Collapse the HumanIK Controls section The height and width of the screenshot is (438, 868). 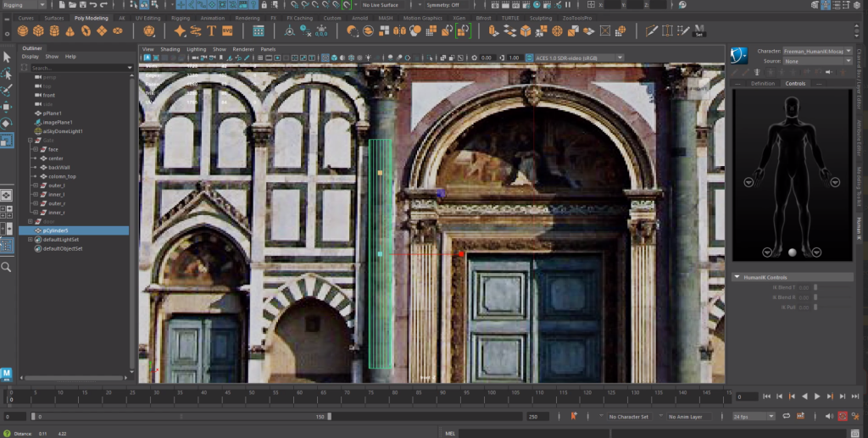coord(737,277)
